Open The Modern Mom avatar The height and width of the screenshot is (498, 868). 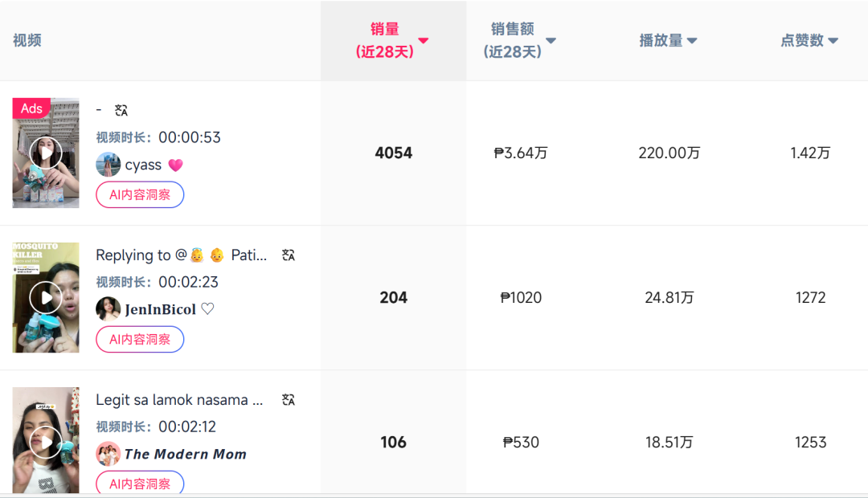click(x=108, y=454)
